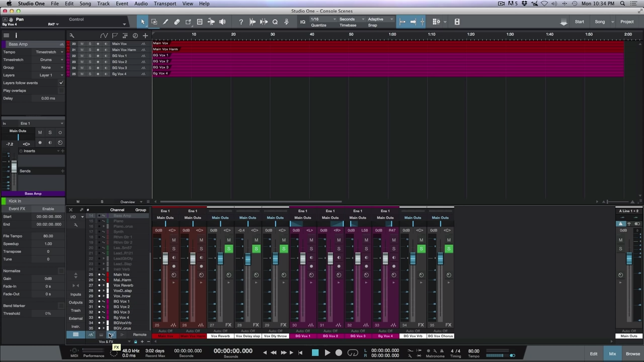The image size is (644, 362).
Task: Open the Audio menu
Action: (x=141, y=4)
